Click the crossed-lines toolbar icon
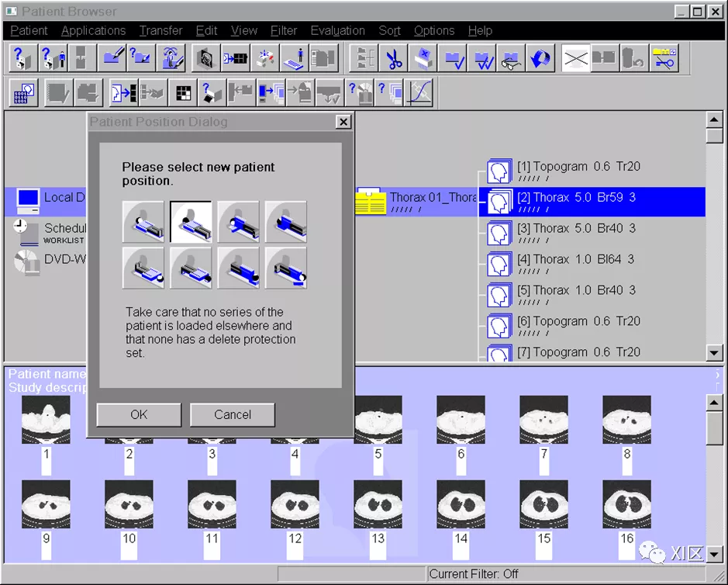This screenshot has width=728, height=585. click(x=575, y=59)
